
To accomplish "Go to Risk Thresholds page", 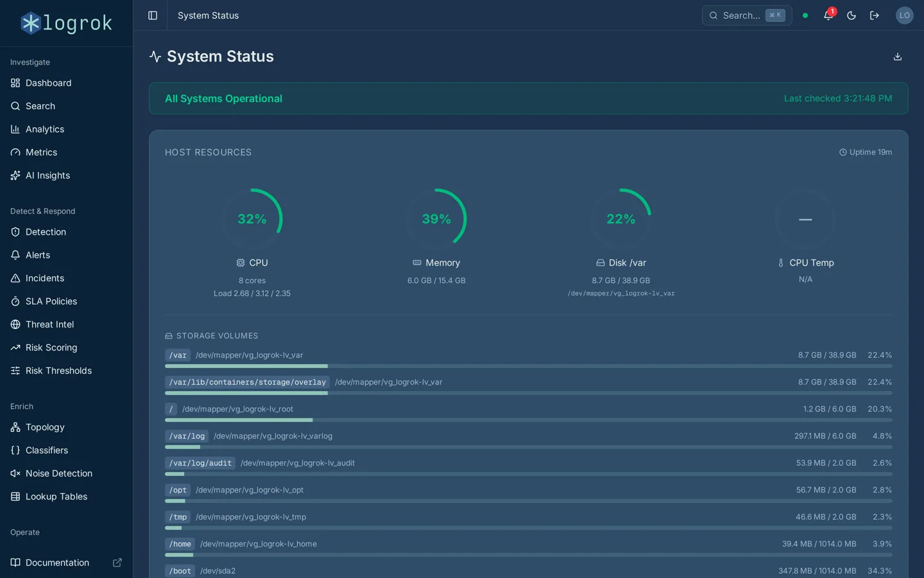I will pos(66,371).
